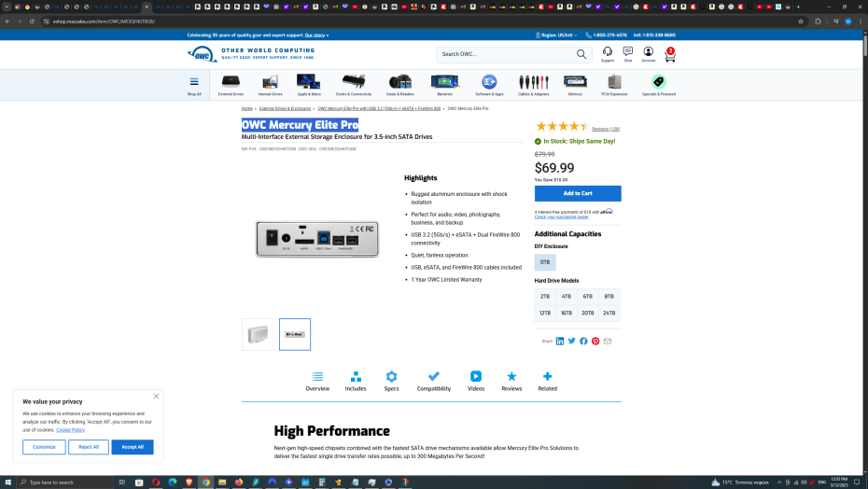Show rear ports product thumbnail
The width and height of the screenshot is (868, 489).
point(295,334)
